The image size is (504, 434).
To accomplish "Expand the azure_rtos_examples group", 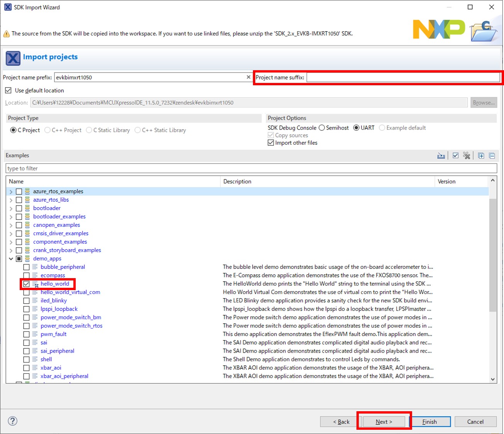I will click(x=11, y=192).
